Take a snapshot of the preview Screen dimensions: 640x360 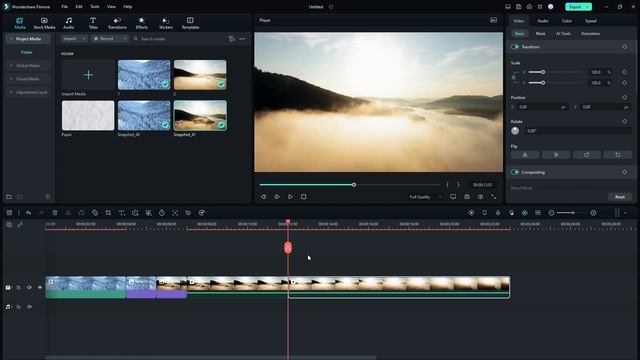point(467,197)
